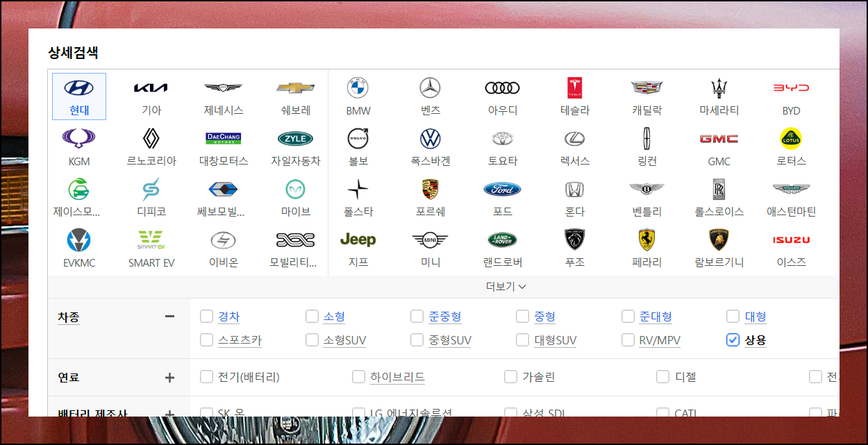Select the GMC red logo
The image size is (868, 445).
[x=719, y=139]
